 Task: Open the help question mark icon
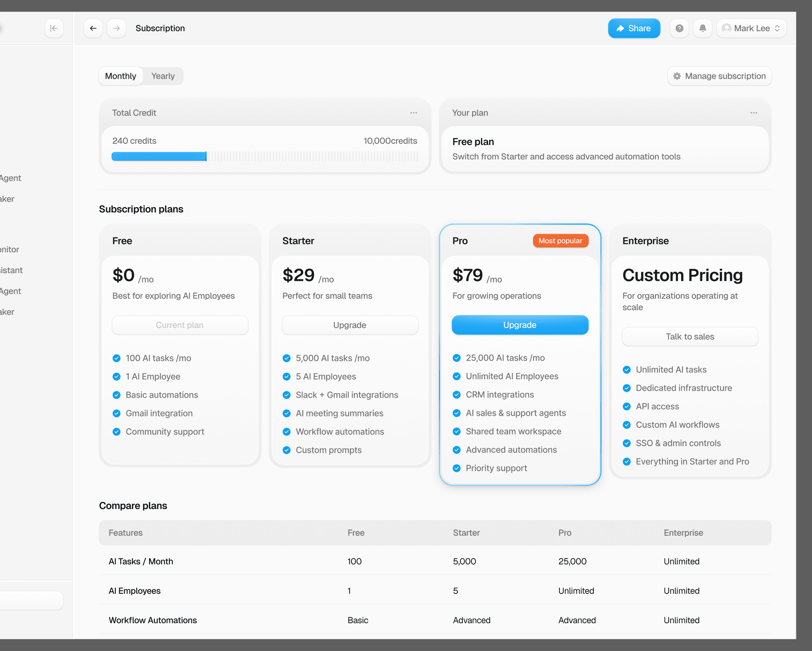[679, 28]
